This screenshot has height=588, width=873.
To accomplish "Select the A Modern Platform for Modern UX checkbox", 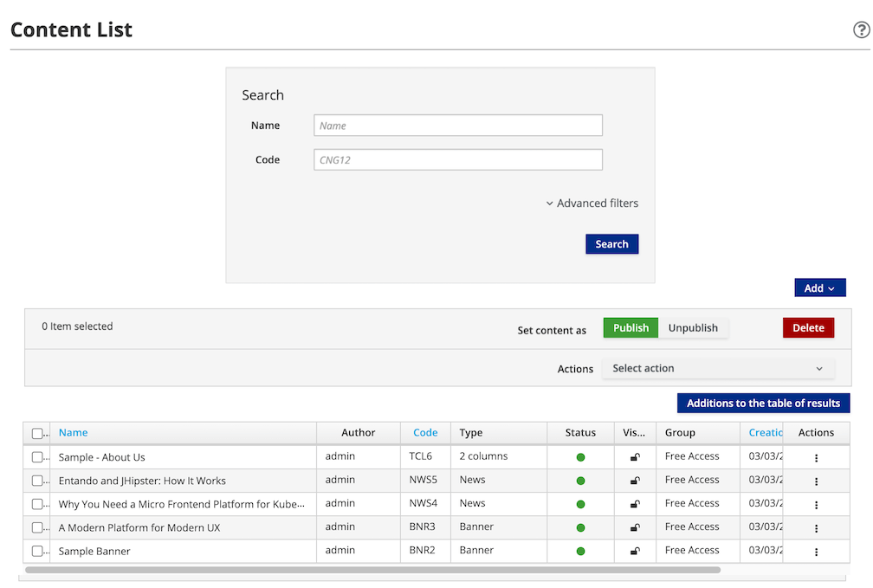I will click(x=37, y=527).
